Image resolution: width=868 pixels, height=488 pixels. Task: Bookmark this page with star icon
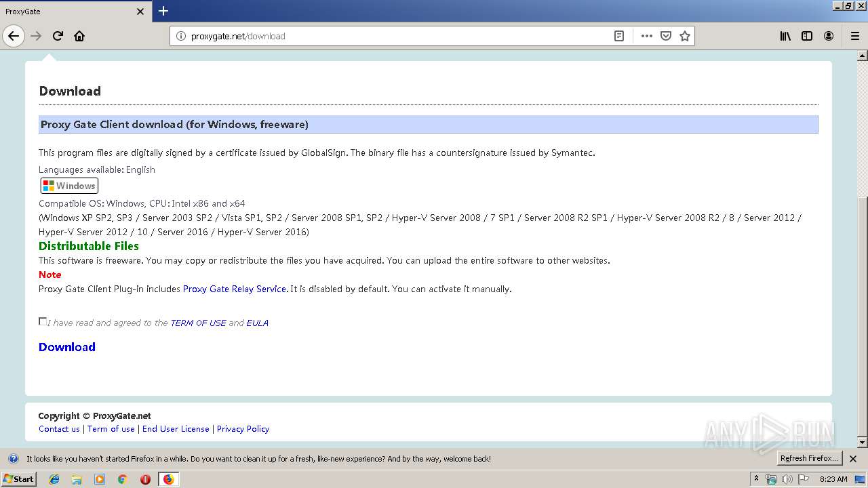coord(685,36)
